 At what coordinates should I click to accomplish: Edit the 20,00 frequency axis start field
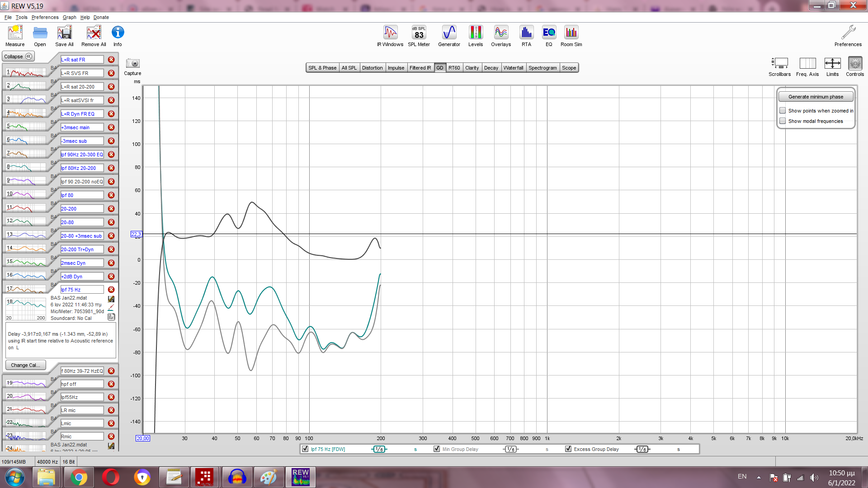tap(142, 438)
